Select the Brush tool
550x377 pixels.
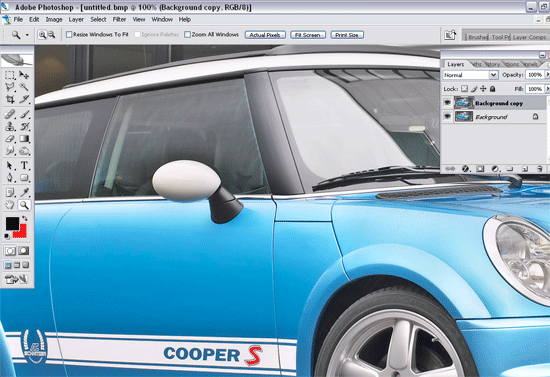tap(24, 114)
